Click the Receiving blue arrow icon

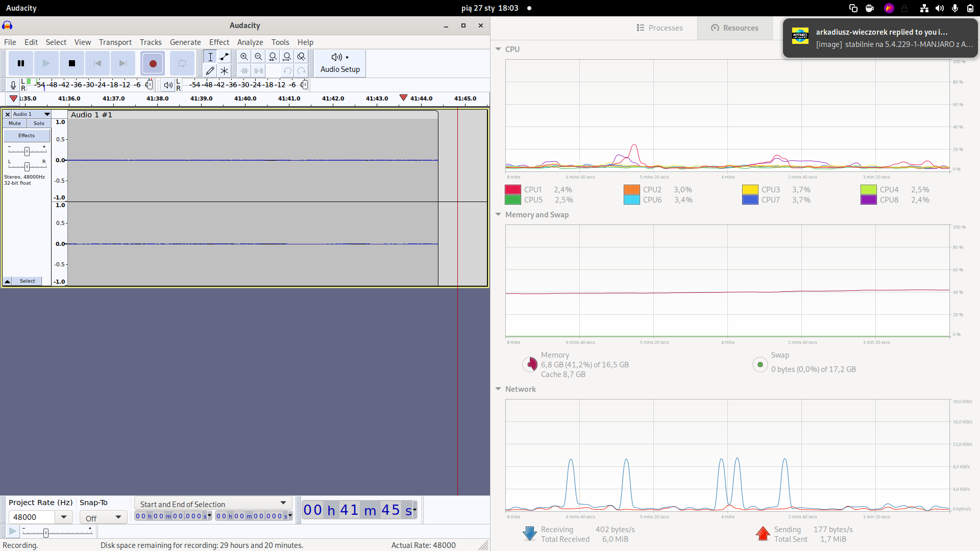pyautogui.click(x=530, y=534)
